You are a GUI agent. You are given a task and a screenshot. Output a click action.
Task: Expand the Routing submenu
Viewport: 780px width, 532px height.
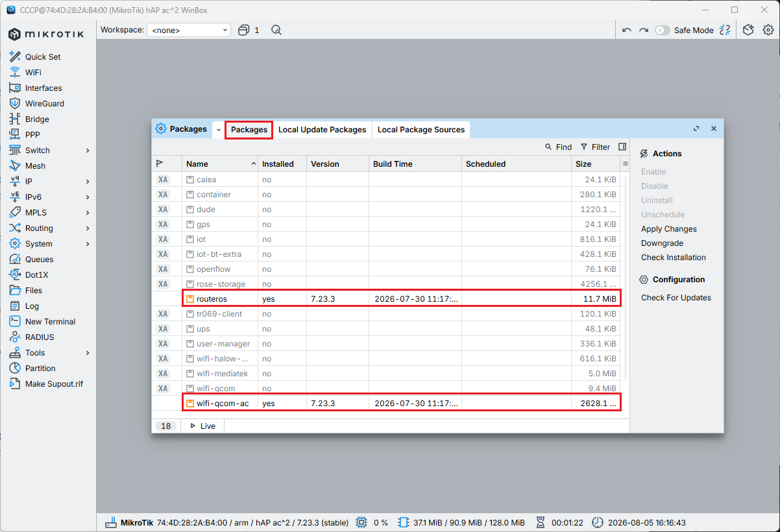(x=88, y=228)
